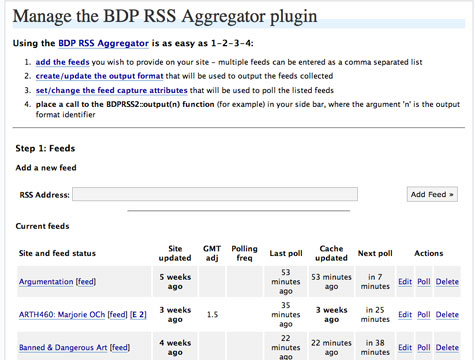This screenshot has width=475, height=360.
Task: Click the 'Polling freq' column header
Action: click(244, 253)
